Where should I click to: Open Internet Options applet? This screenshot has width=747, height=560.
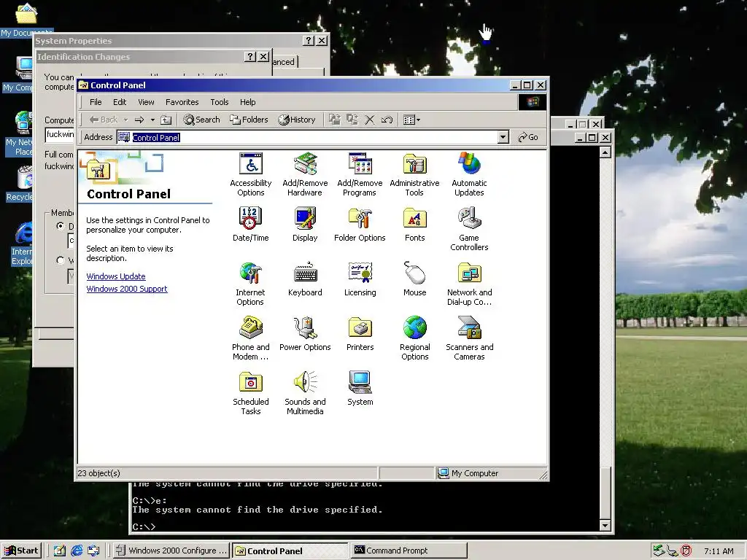pos(251,284)
